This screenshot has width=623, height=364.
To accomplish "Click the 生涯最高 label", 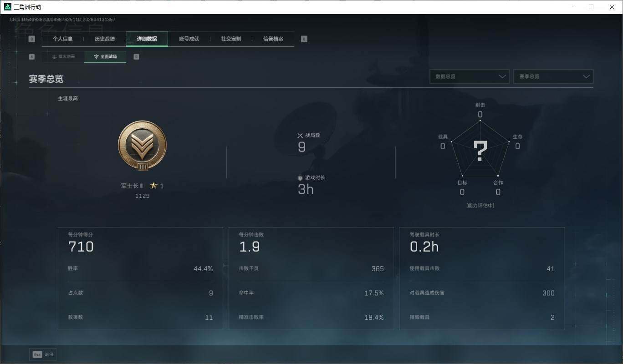I will tap(68, 98).
